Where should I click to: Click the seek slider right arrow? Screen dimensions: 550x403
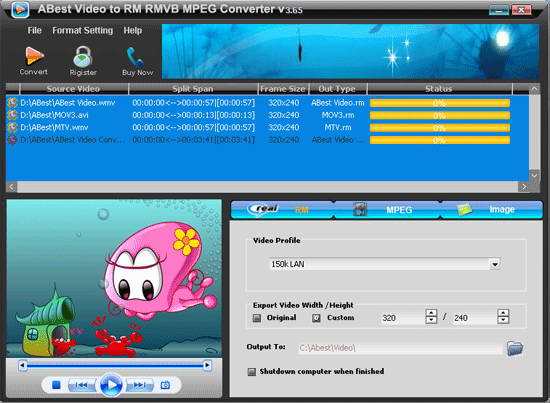click(207, 366)
